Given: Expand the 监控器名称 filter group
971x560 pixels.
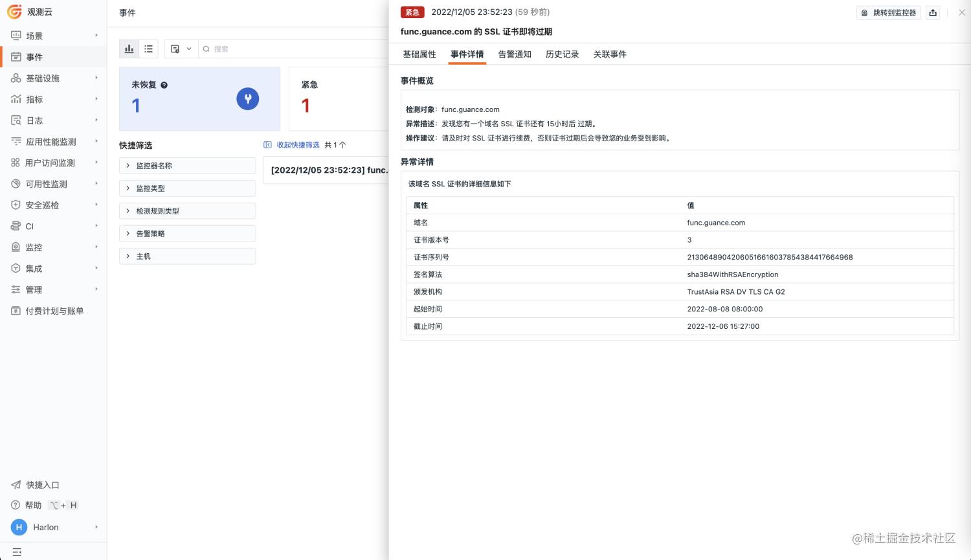Looking at the screenshot, I should 187,165.
